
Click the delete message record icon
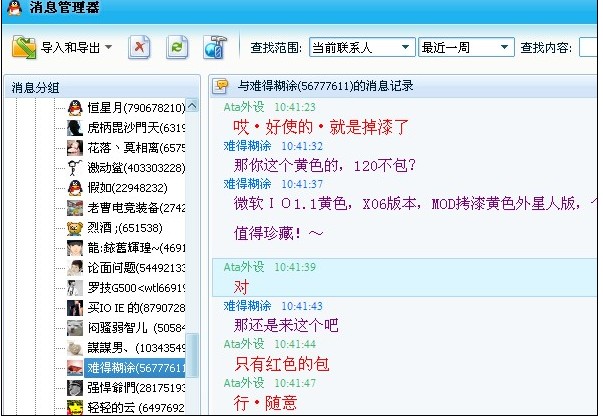(x=142, y=47)
